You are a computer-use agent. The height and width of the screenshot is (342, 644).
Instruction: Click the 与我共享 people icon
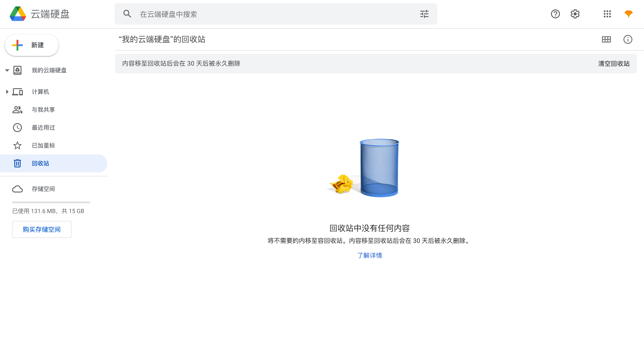tap(17, 110)
